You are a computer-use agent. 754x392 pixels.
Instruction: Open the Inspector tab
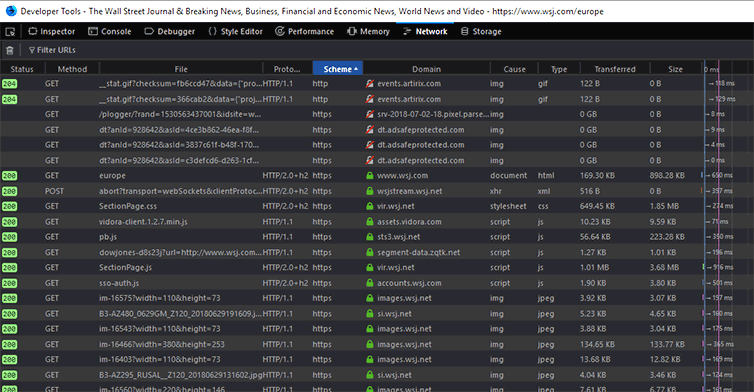pyautogui.click(x=51, y=32)
